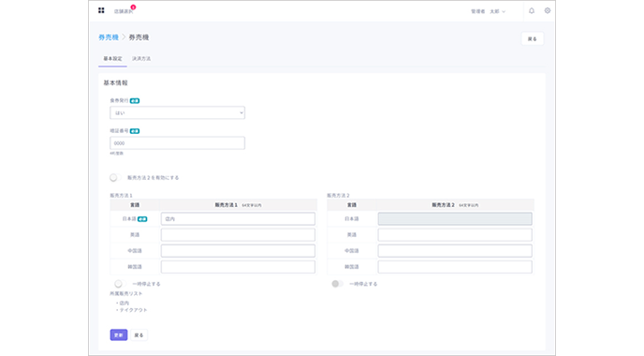Click the 基本情報 section heading

pos(115,83)
